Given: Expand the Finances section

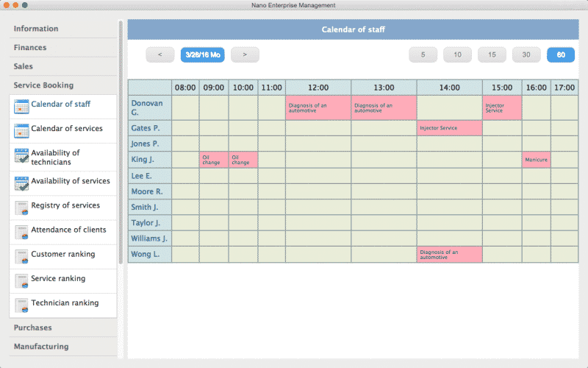Looking at the screenshot, I should pyautogui.click(x=30, y=48).
